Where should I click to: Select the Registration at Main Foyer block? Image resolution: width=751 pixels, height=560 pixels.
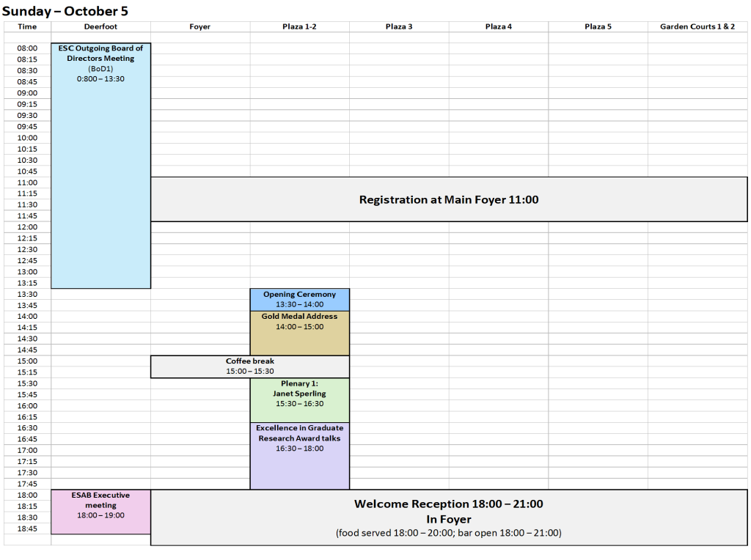449,199
